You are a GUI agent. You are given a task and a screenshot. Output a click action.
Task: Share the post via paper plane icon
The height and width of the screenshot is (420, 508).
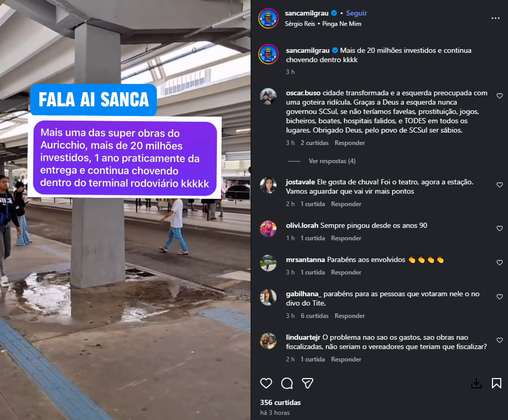(x=308, y=383)
